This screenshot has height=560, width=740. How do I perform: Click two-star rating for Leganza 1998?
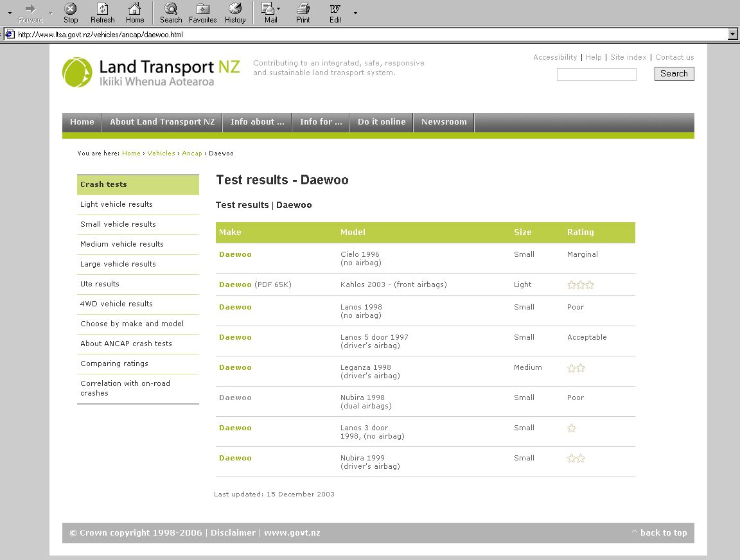coord(576,368)
